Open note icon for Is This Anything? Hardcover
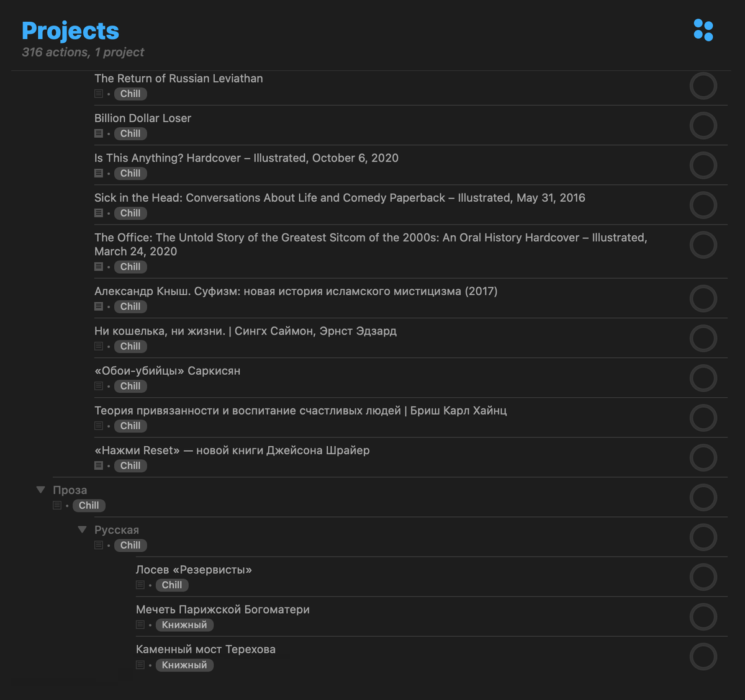 coord(99,173)
